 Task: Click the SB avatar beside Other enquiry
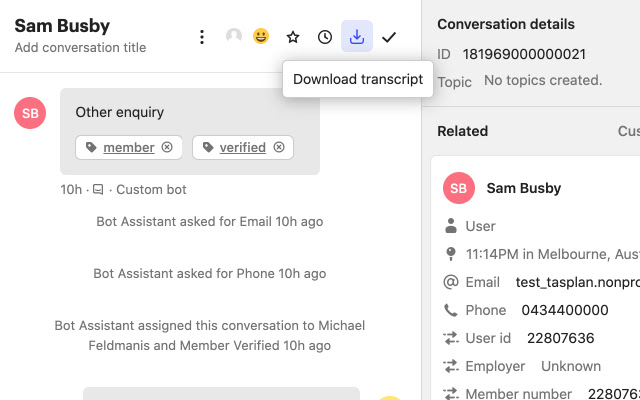[x=30, y=113]
